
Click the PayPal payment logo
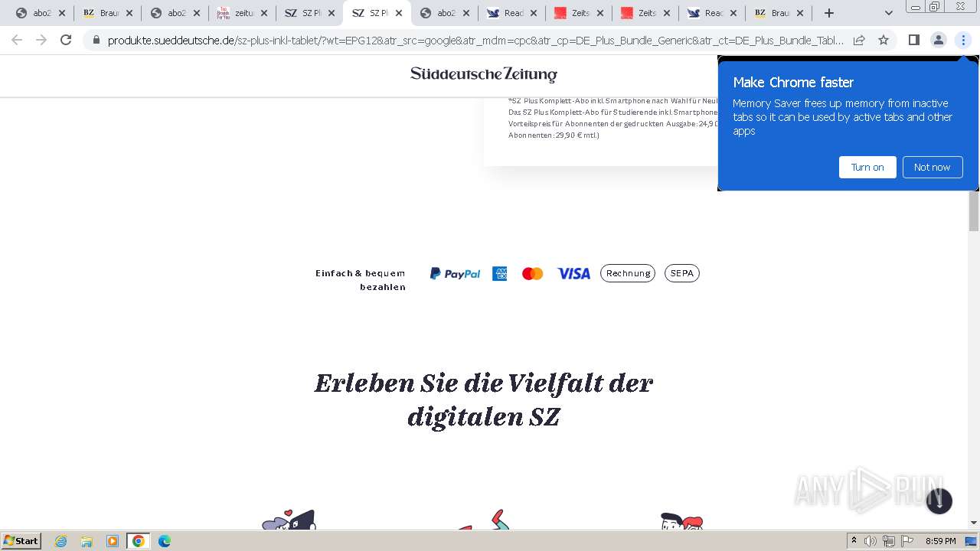[455, 273]
